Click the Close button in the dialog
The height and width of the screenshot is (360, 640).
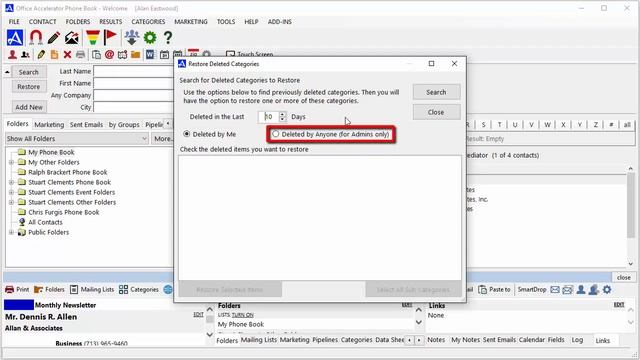(436, 112)
